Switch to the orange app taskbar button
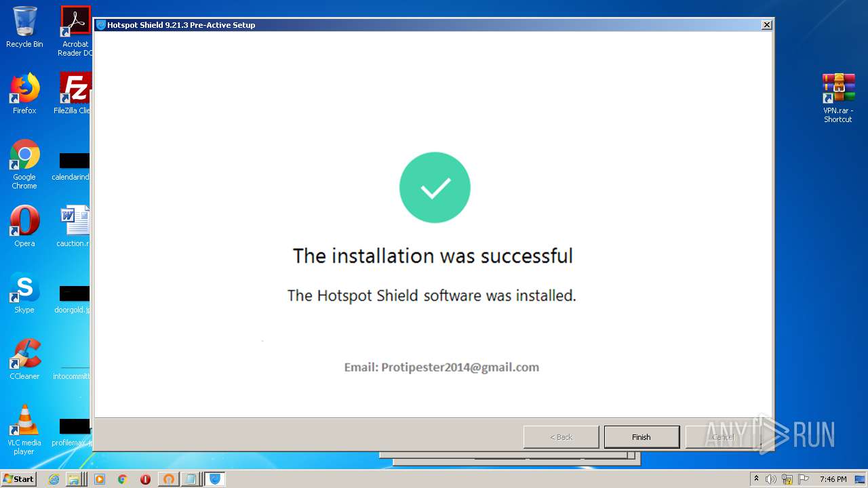This screenshot has width=868, height=488. (169, 479)
